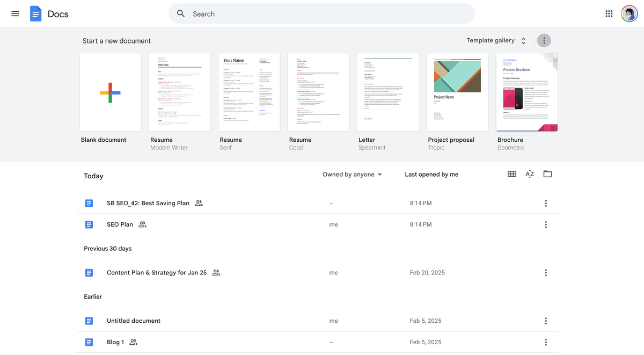The image size is (644, 355).
Task: Open more options for Content Plan & Strategy
Action: (546, 273)
